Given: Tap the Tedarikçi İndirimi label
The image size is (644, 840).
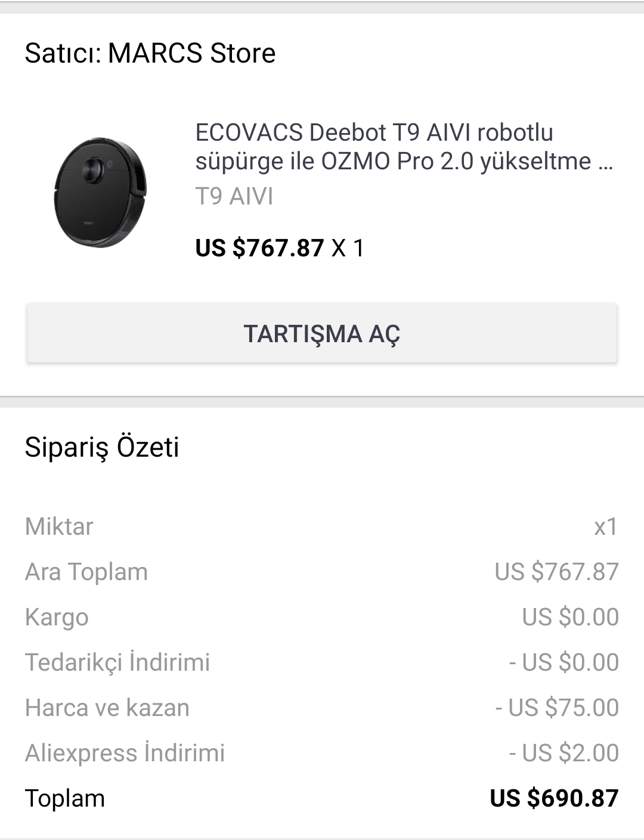Looking at the screenshot, I should 117,662.
